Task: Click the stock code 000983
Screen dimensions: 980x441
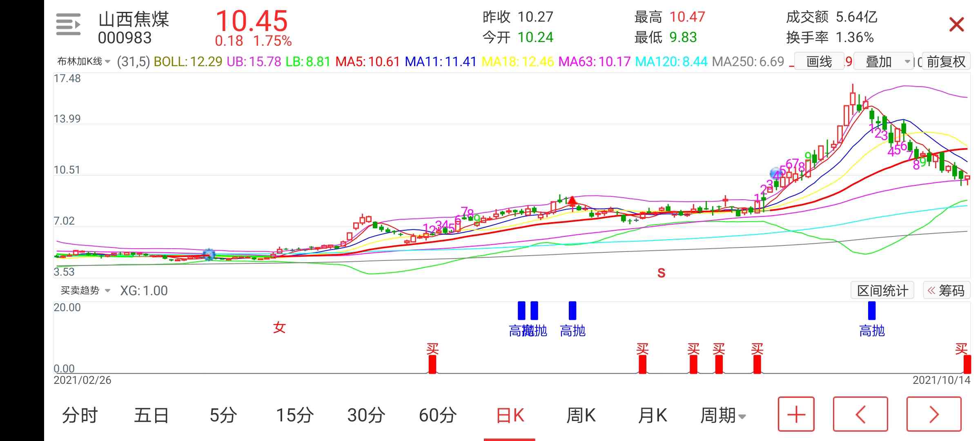Action: coord(125,38)
